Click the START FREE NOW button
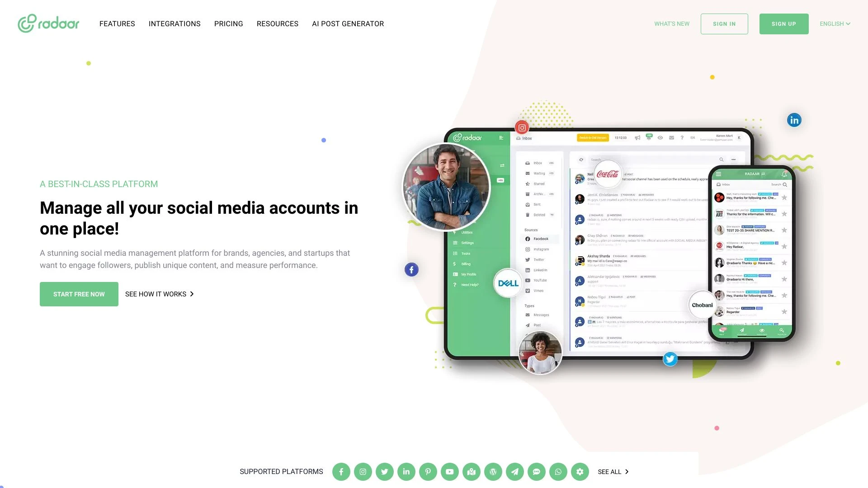The image size is (868, 488). (x=79, y=294)
